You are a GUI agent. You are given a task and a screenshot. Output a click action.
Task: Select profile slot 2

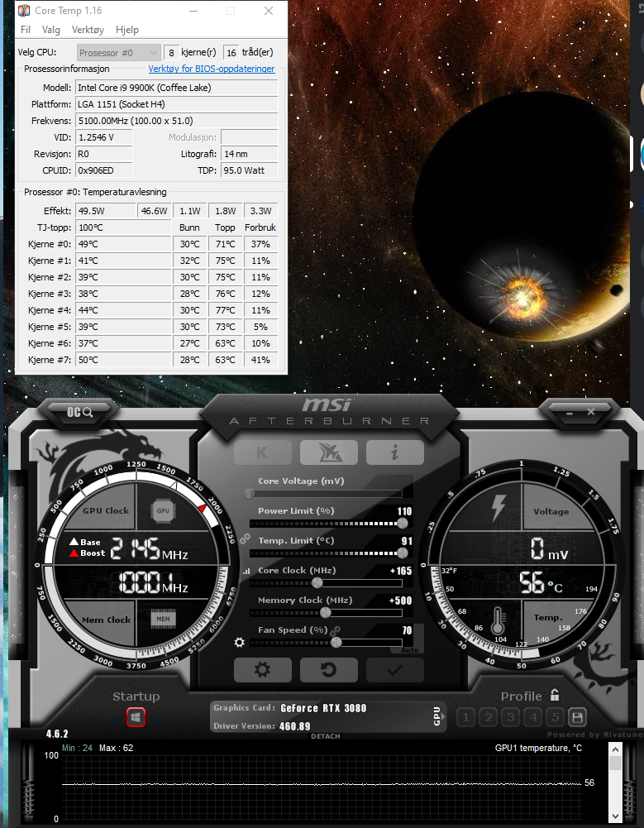(x=489, y=717)
